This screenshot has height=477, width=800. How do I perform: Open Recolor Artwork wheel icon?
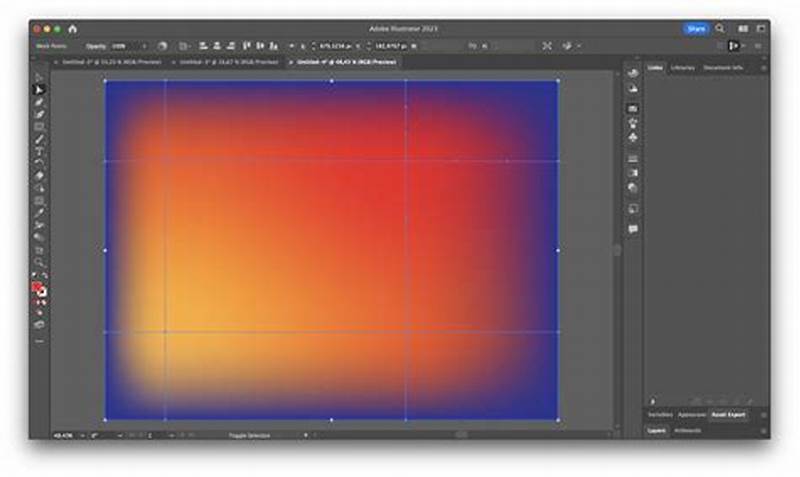162,46
